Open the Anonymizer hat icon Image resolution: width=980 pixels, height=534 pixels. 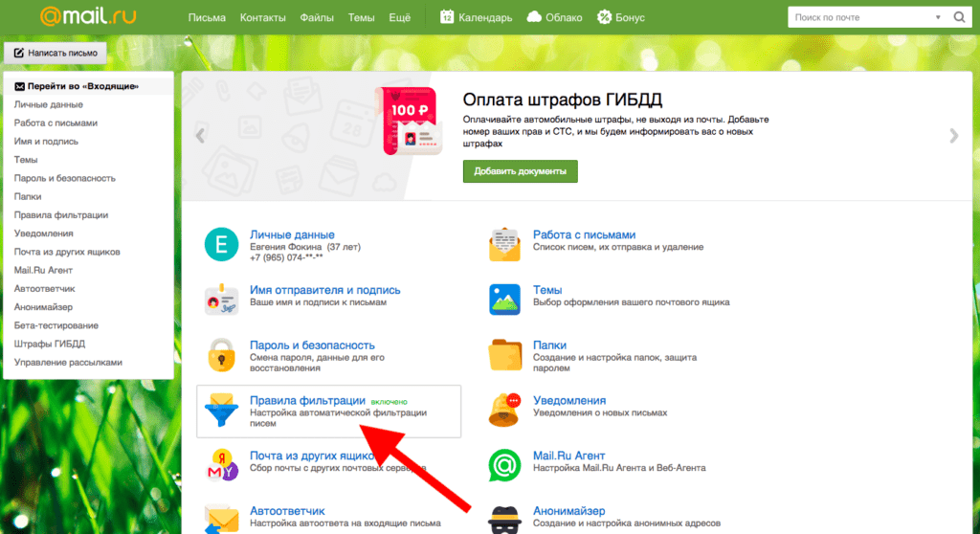[x=504, y=519]
